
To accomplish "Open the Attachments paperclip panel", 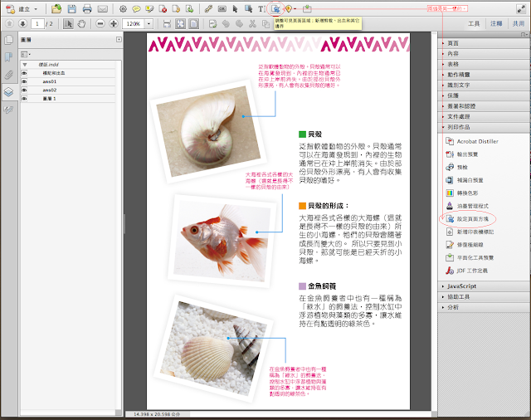I will [9, 75].
